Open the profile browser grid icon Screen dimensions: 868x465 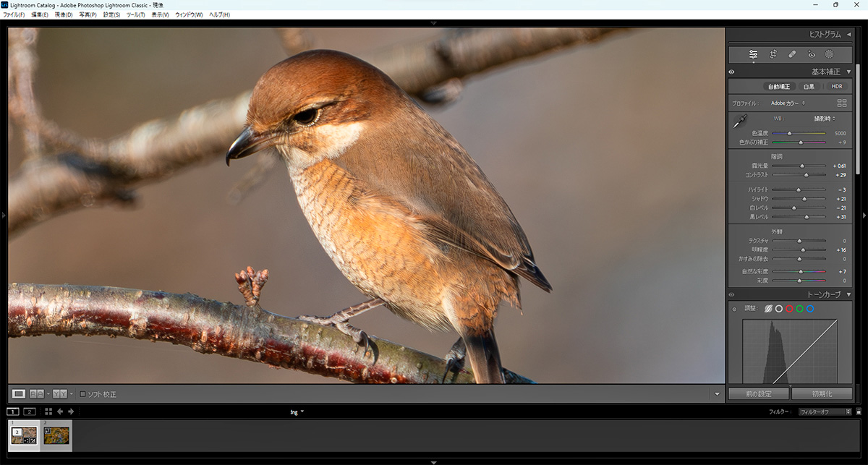tap(841, 103)
